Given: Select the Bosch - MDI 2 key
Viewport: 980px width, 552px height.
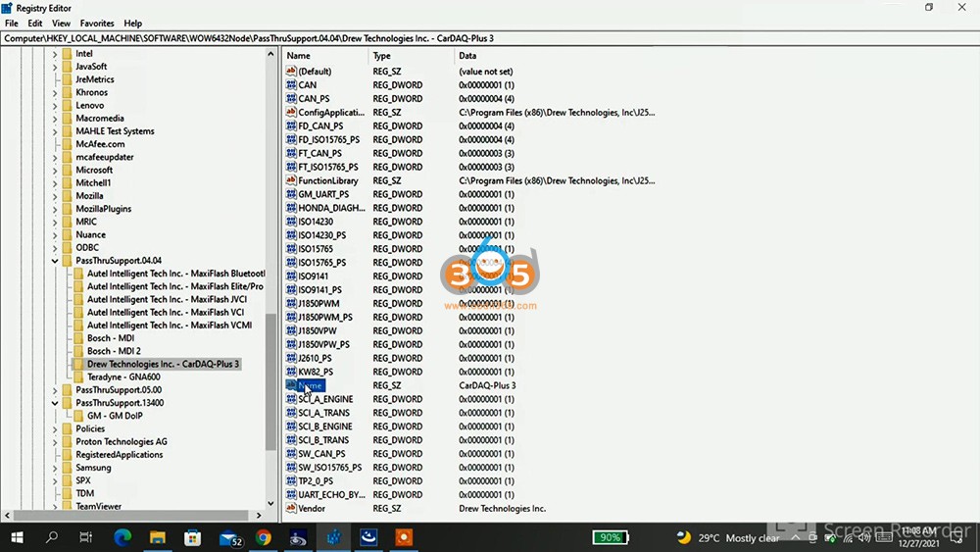Looking at the screenshot, I should (x=114, y=351).
